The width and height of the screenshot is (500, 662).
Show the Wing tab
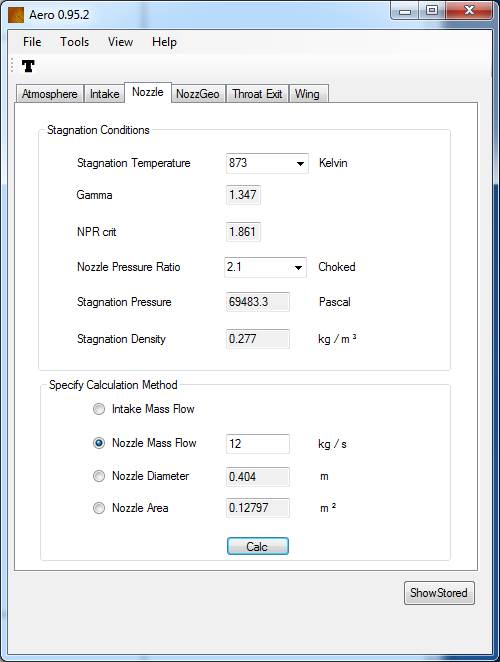(x=307, y=94)
